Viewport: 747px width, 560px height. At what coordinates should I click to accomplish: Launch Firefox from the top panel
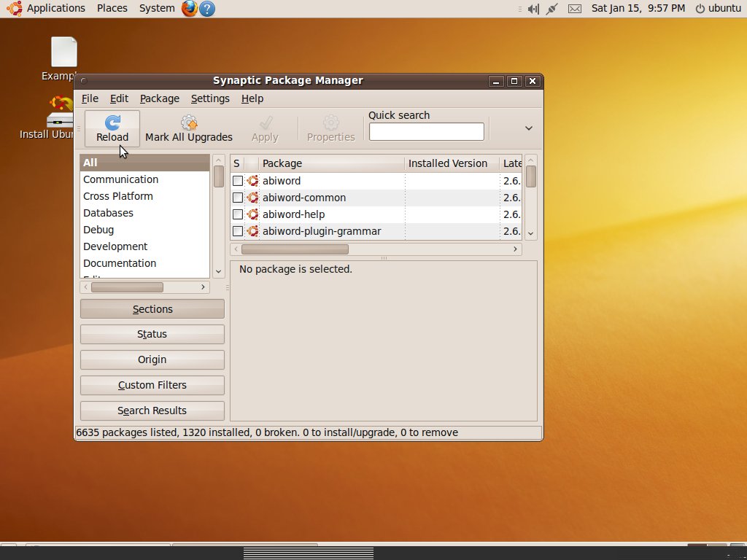[x=189, y=9]
